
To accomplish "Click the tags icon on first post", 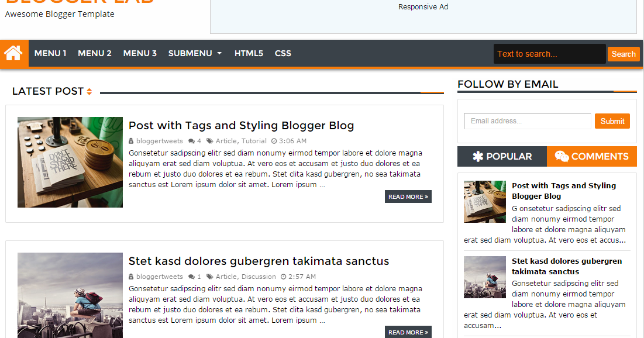I will (x=210, y=141).
